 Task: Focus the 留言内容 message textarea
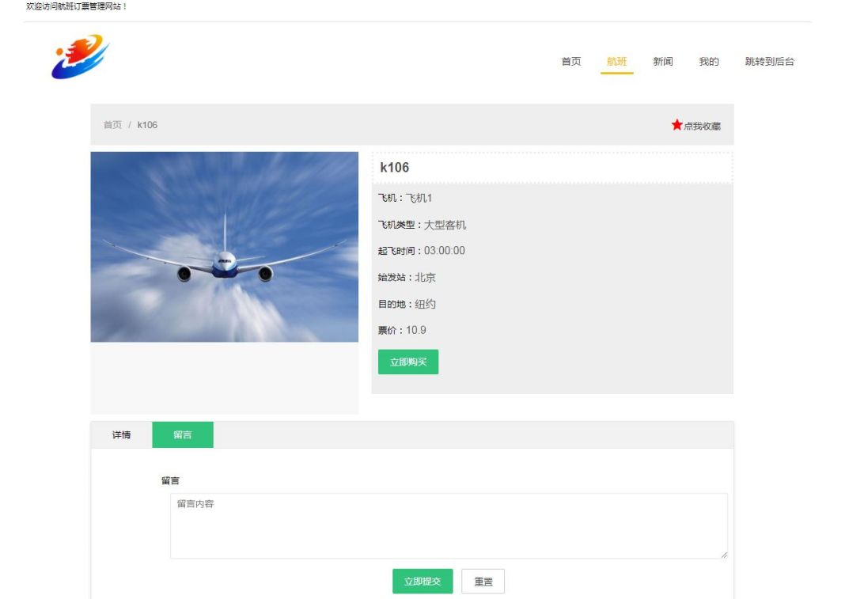[449, 526]
